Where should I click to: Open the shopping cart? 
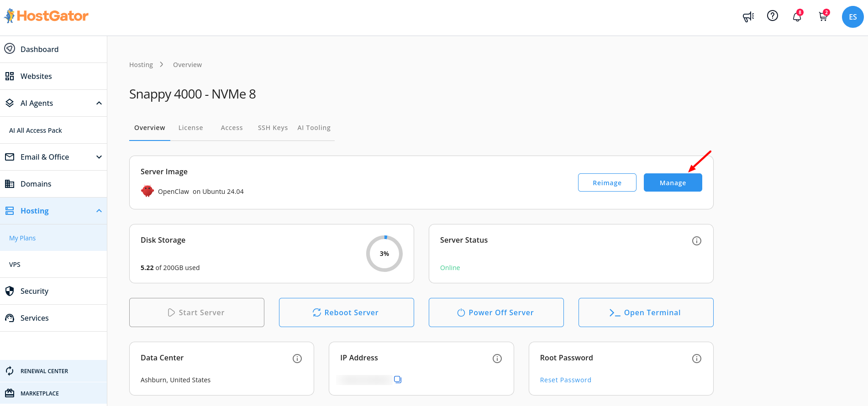coord(823,16)
